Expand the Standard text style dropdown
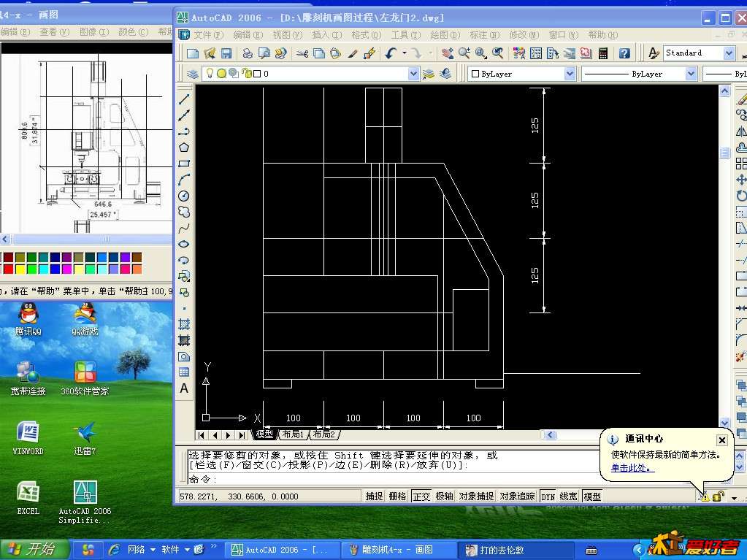The height and width of the screenshot is (560, 747). pyautogui.click(x=729, y=53)
